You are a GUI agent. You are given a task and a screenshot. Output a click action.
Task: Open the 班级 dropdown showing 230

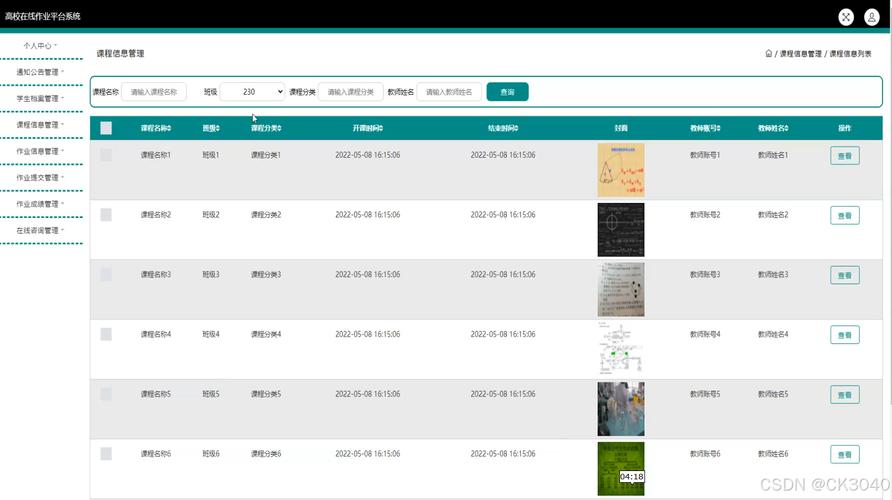click(x=252, y=92)
